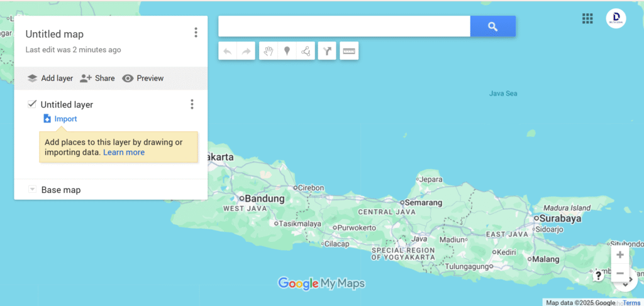Select the add marker pin tool
The image size is (644, 306).
(287, 52)
